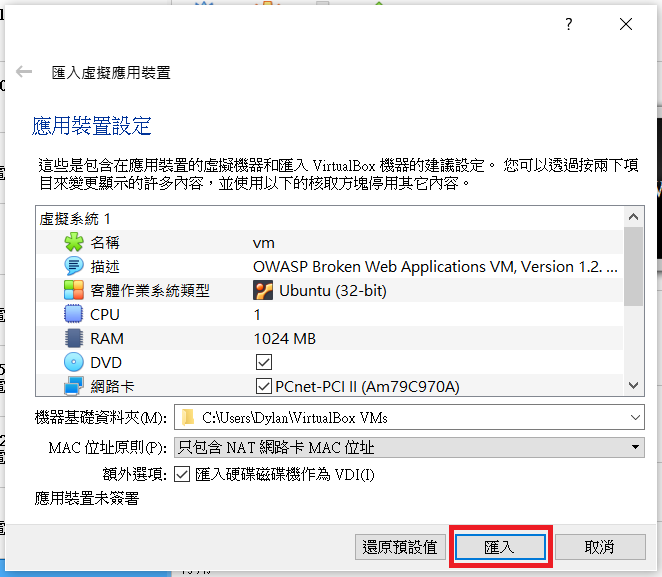Viewport: 662px width, 577px height.
Task: Select the 描述 speech bubble icon
Action: point(74,266)
